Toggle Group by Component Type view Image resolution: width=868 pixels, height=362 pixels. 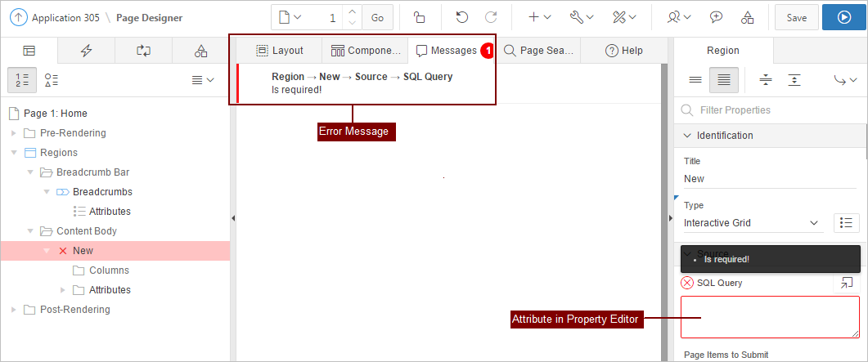point(52,79)
